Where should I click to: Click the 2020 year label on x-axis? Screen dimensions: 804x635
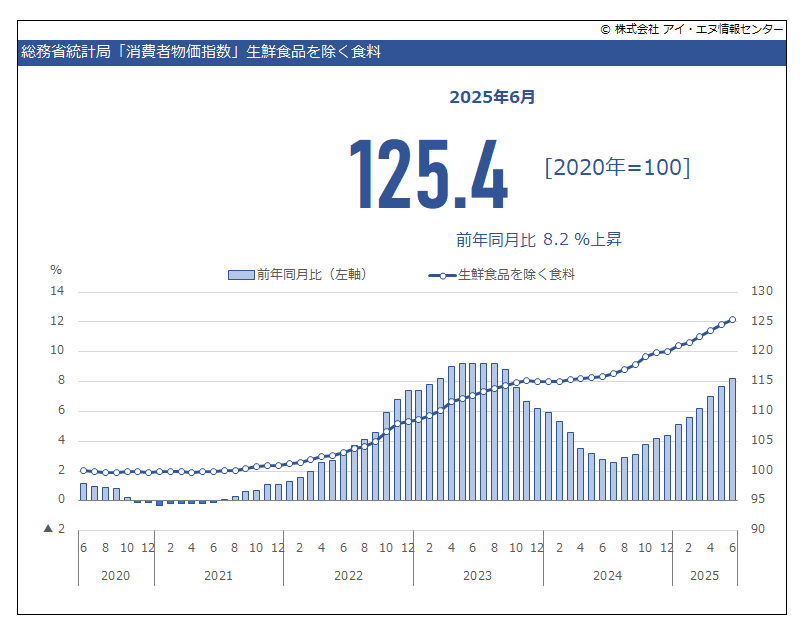click(115, 576)
